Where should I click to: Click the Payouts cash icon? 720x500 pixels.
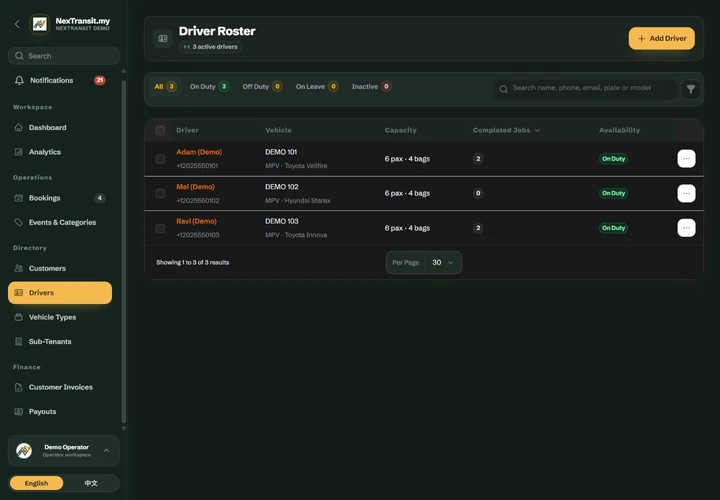click(x=18, y=412)
